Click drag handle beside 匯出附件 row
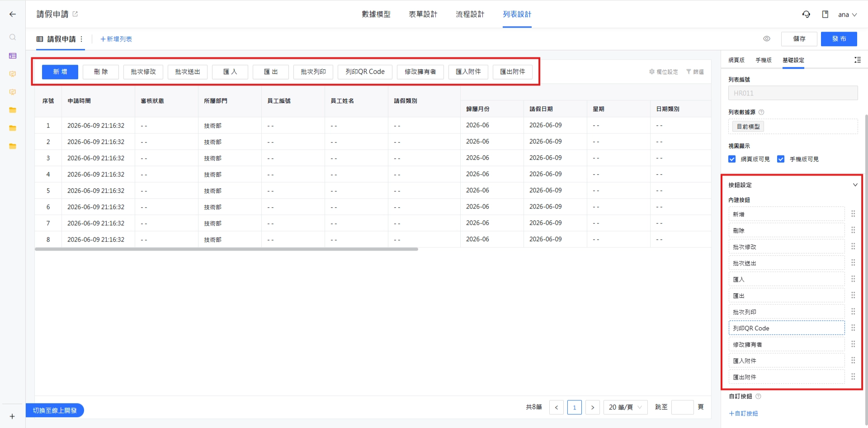 tap(853, 376)
